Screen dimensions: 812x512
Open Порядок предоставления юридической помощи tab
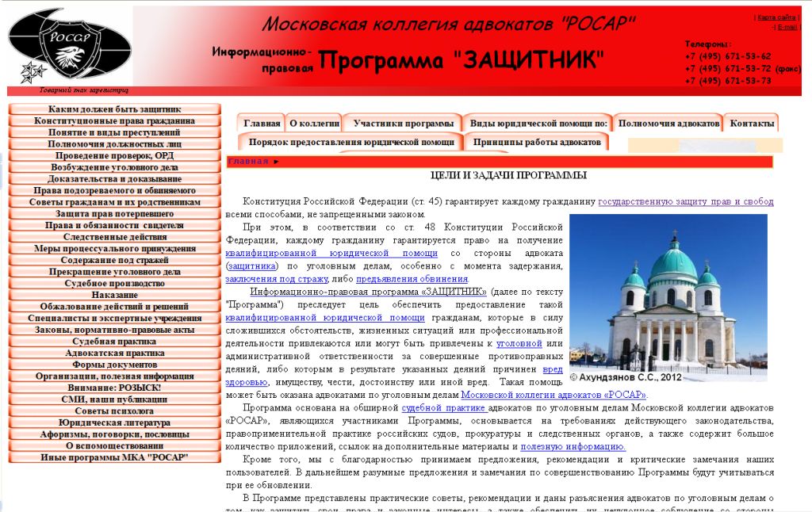[x=351, y=142]
